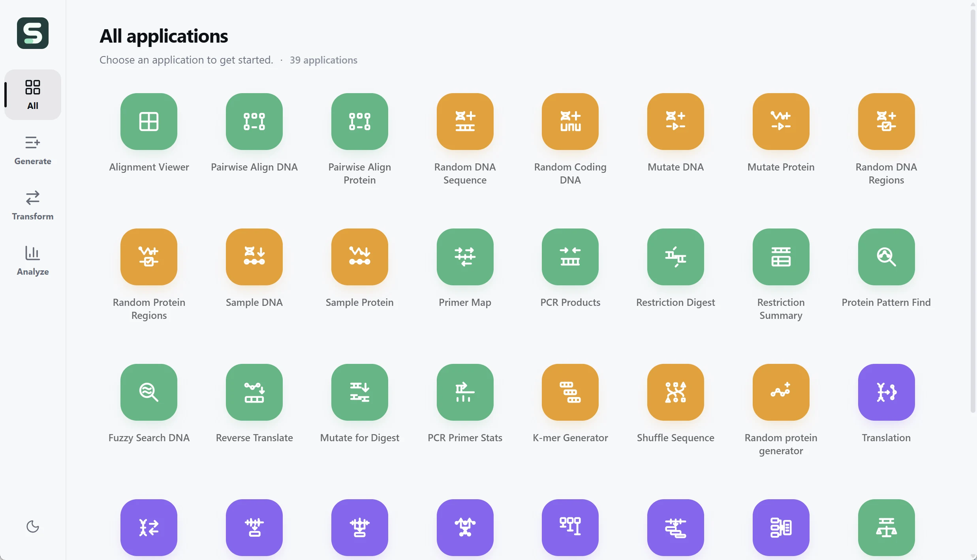977x560 pixels.
Task: Click the Translation label text
Action: 887,438
